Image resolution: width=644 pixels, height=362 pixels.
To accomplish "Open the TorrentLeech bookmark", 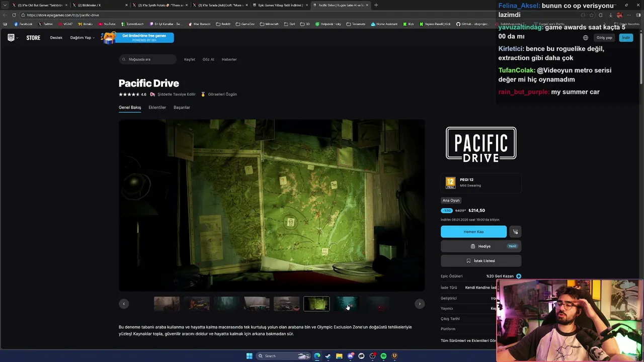I will pos(132,24).
